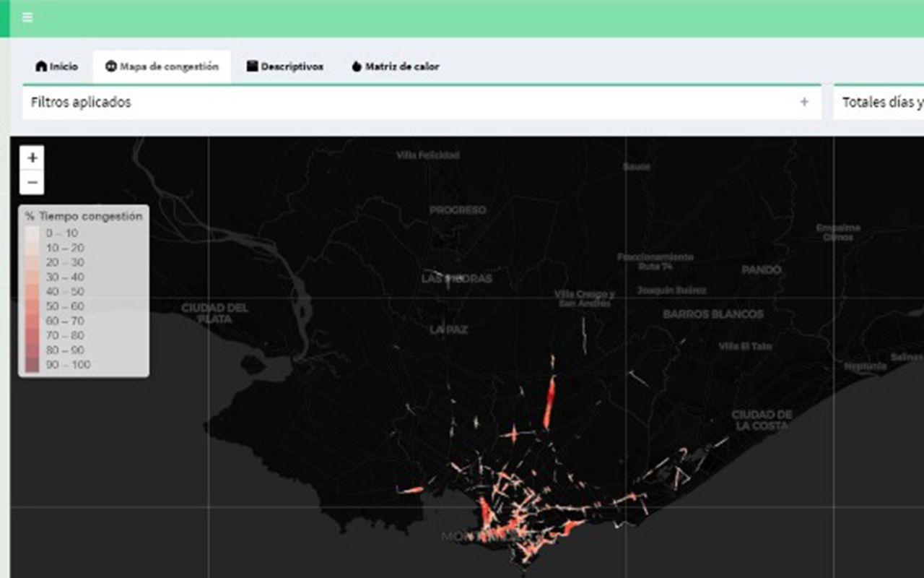Click the 30 – 40 legend label
This screenshot has height=578, width=924.
pyautogui.click(x=65, y=277)
